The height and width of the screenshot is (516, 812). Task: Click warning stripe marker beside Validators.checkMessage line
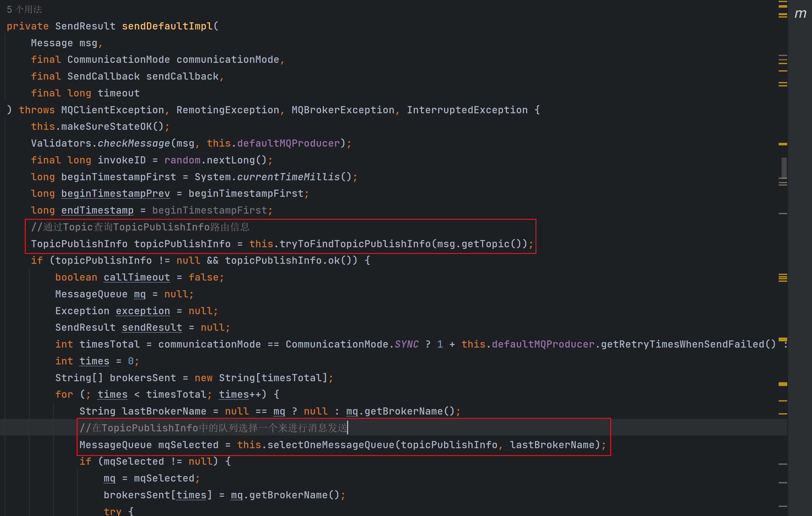pos(783,144)
